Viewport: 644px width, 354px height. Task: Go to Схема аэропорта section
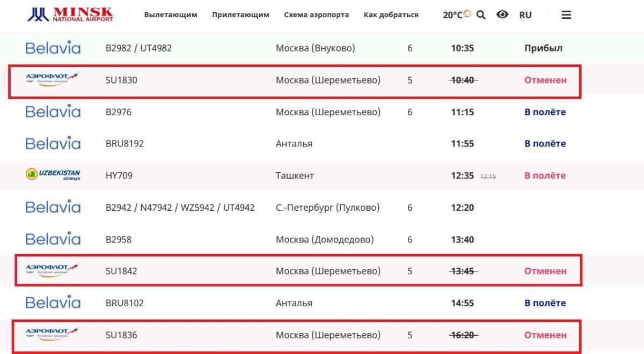(x=316, y=15)
